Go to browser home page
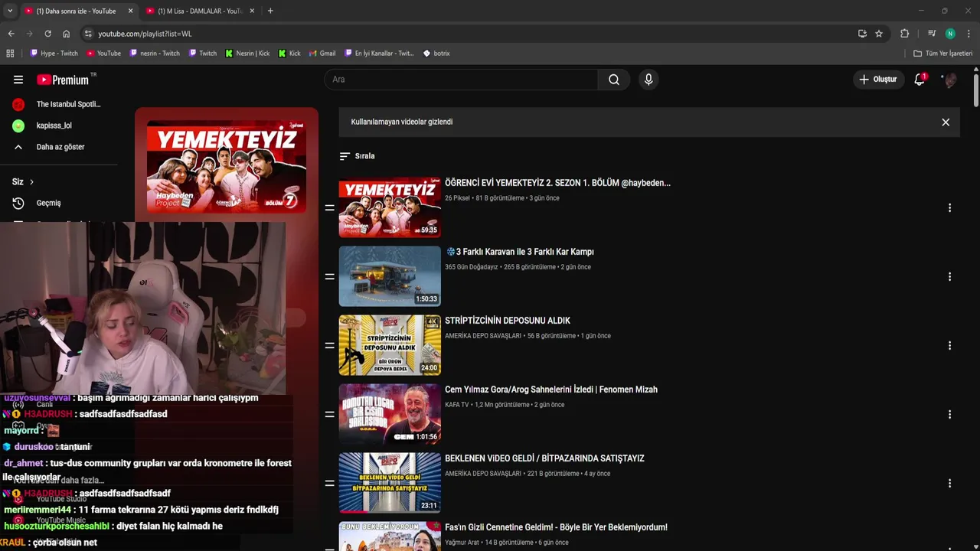Image resolution: width=980 pixels, height=551 pixels. click(66, 34)
